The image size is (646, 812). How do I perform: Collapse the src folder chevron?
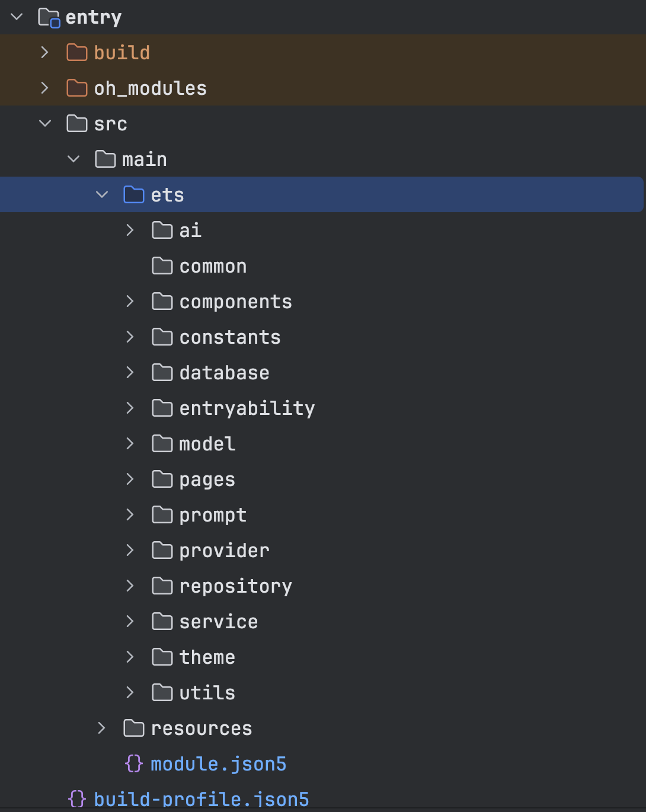tap(45, 124)
